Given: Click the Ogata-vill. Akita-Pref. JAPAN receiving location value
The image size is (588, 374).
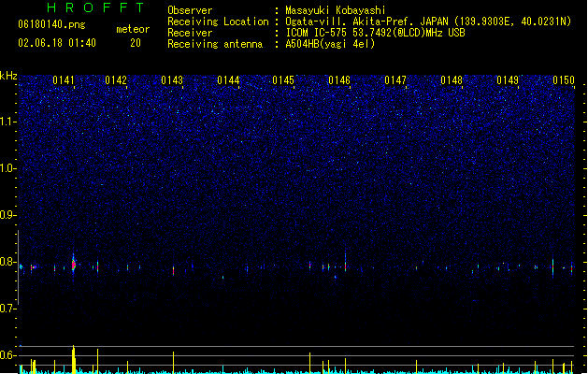Looking at the screenshot, I should 428,22.
